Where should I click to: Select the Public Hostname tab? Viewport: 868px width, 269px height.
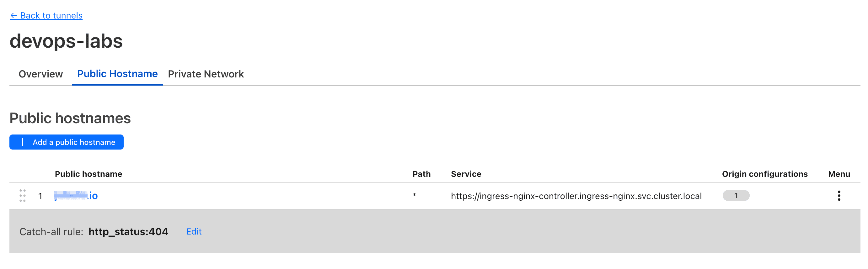tap(117, 74)
